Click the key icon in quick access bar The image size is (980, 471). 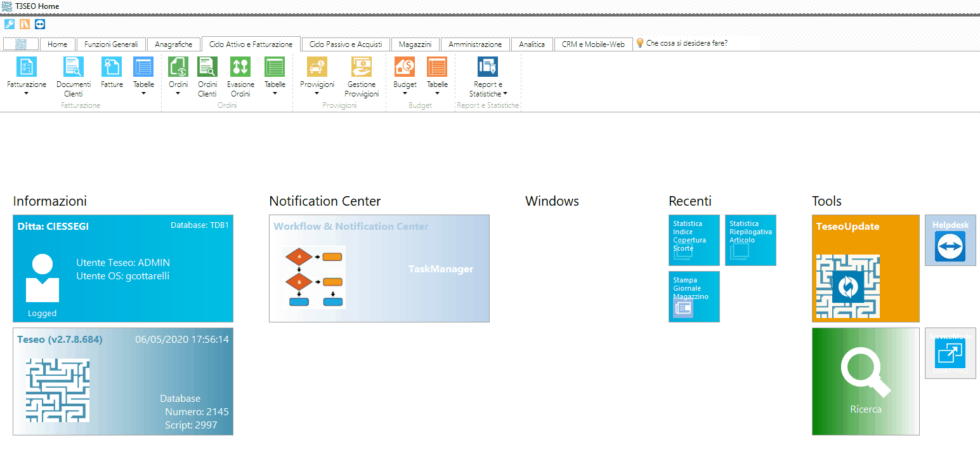pos(10,24)
